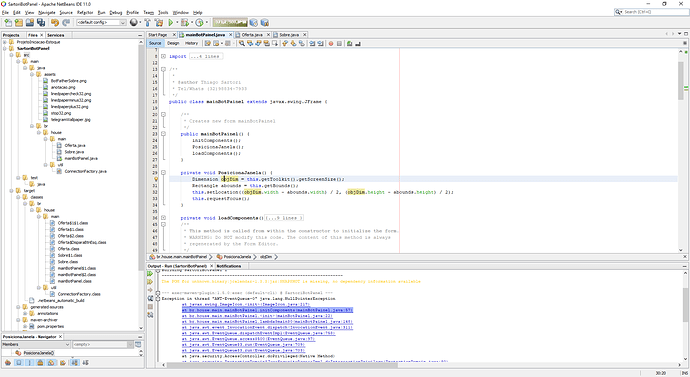Click the Re-run with different parameters icon in Output
This screenshot has height=377, width=690.
(150, 282)
